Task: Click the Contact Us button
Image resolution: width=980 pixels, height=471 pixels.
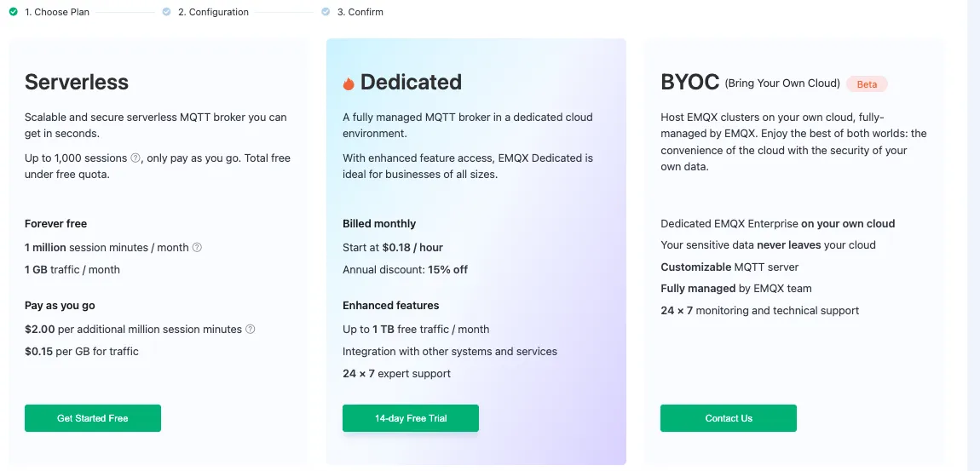Action: (x=729, y=418)
